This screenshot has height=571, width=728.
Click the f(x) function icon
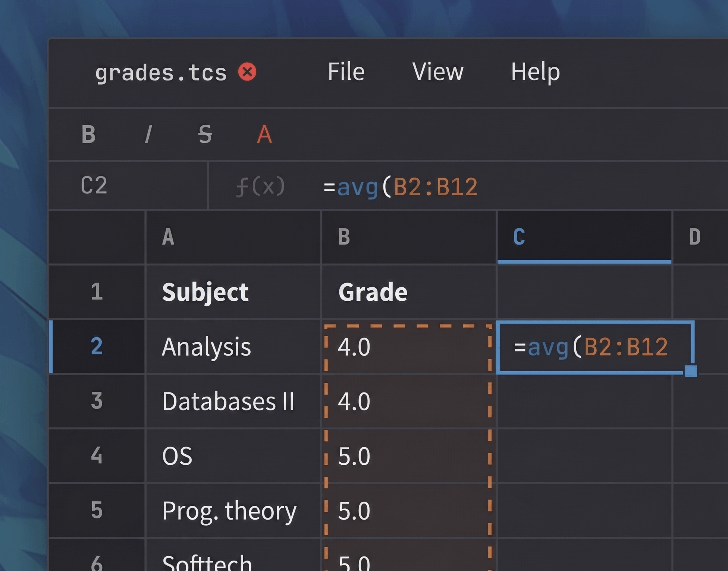point(260,186)
